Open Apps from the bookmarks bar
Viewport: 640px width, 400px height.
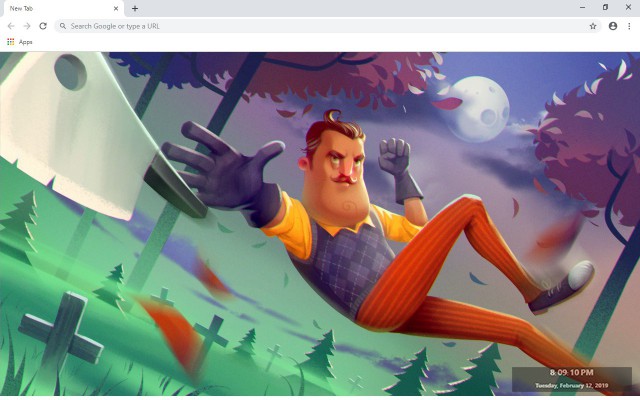tap(20, 42)
